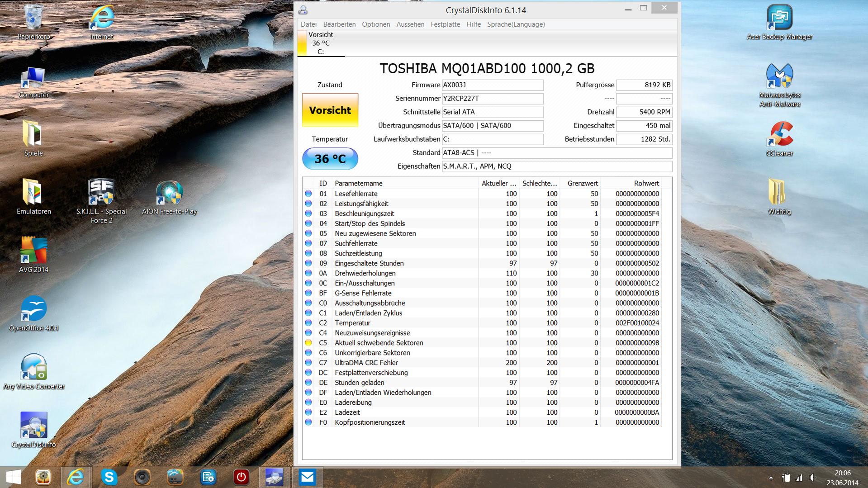Open the Windows Start button

coord(13,477)
